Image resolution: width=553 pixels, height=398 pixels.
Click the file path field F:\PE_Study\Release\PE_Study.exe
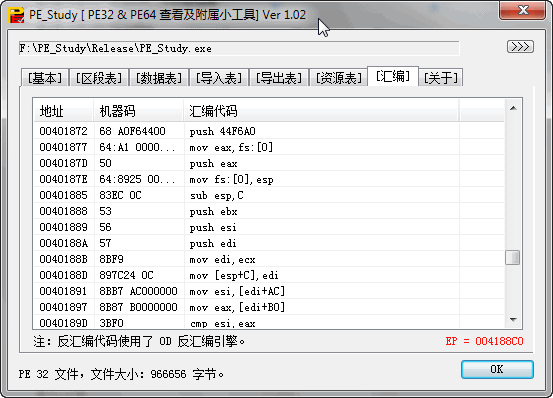239,48
